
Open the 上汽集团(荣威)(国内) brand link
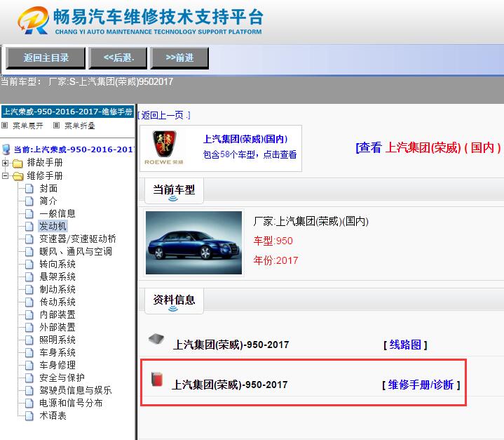[245, 139]
